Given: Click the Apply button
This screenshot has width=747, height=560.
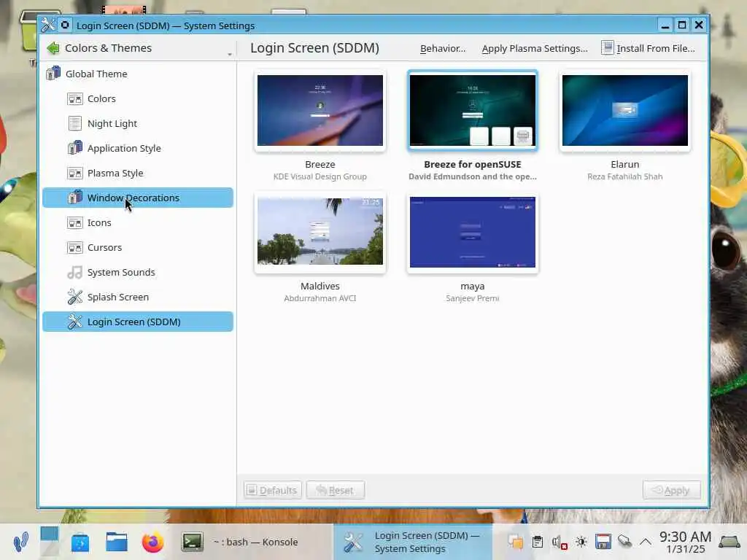Looking at the screenshot, I should tap(672, 490).
